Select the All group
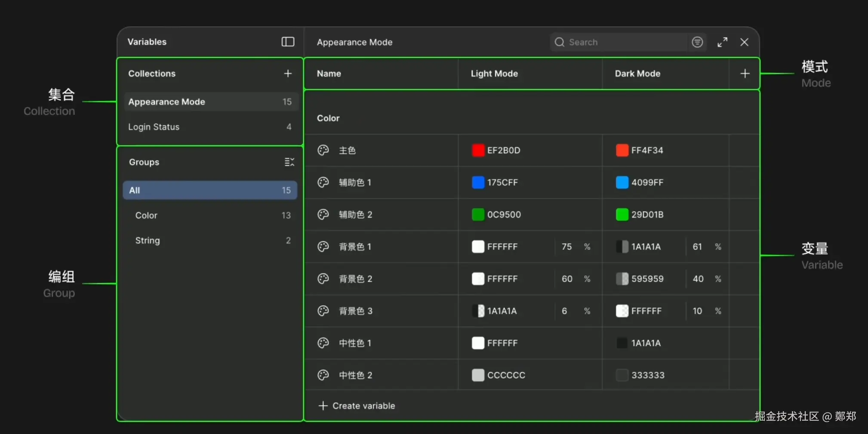The width and height of the screenshot is (868, 434). pyautogui.click(x=210, y=190)
